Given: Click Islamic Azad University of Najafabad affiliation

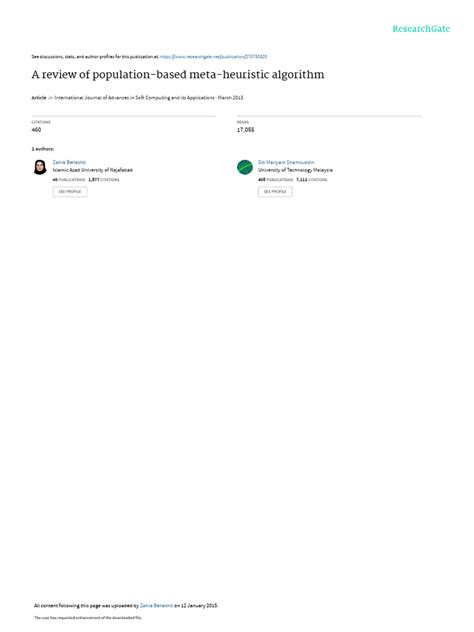Looking at the screenshot, I should tap(92, 170).
